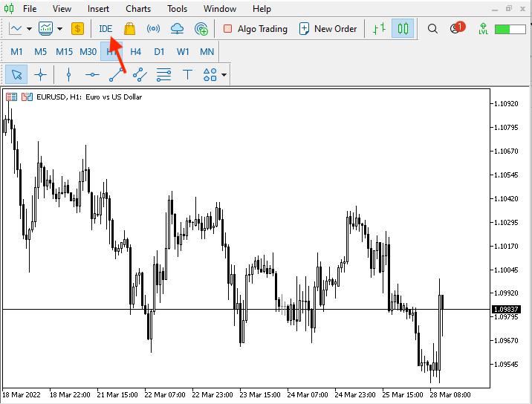Switch chart to bar chart mode
The height and width of the screenshot is (404, 532).
[379, 29]
